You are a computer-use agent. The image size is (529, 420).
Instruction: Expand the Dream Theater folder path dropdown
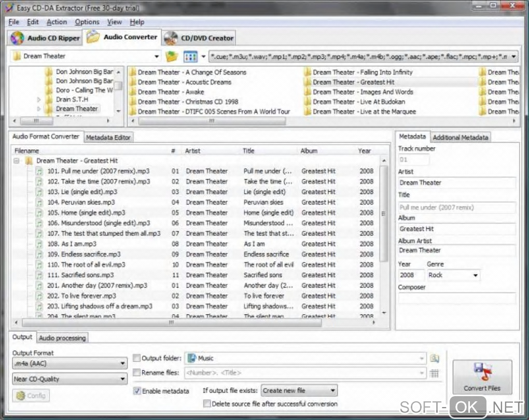tap(157, 57)
